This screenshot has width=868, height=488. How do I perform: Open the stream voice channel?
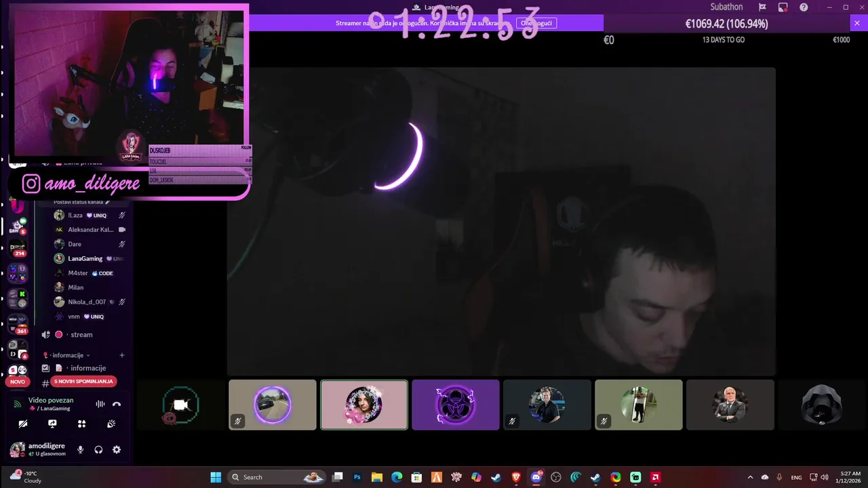coord(83,335)
